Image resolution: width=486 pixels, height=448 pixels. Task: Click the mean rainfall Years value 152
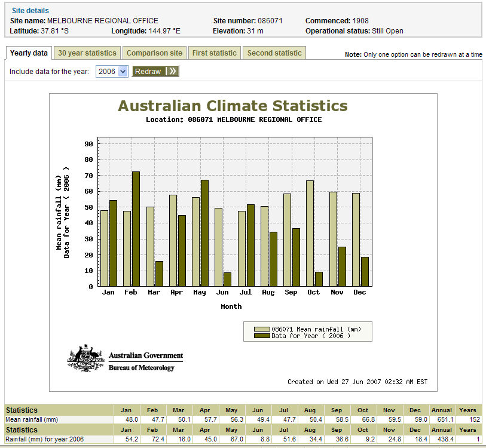click(x=475, y=419)
